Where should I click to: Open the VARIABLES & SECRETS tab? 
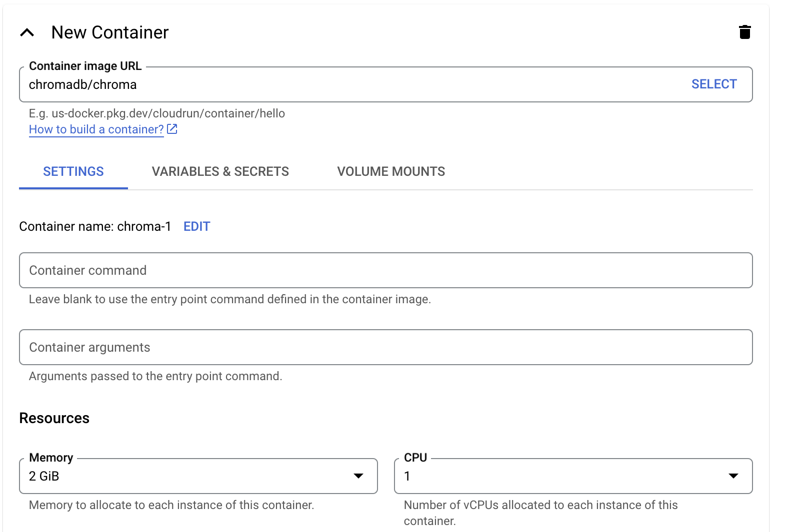(220, 172)
